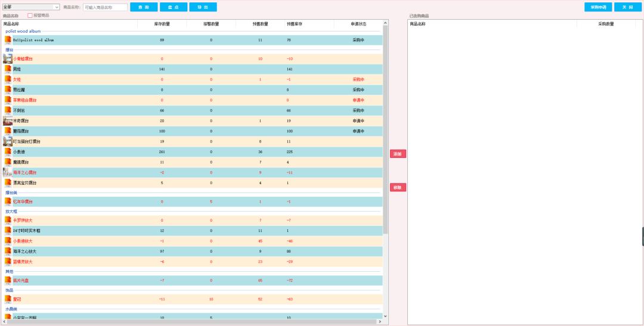Sort by 库存数量 column header
This screenshot has width=644, height=326.
point(162,24)
